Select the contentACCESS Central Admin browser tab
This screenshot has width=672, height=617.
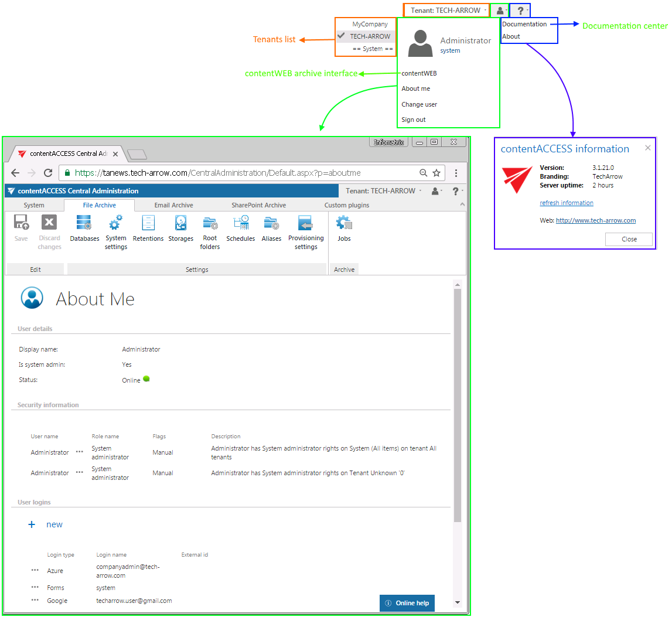[69, 154]
